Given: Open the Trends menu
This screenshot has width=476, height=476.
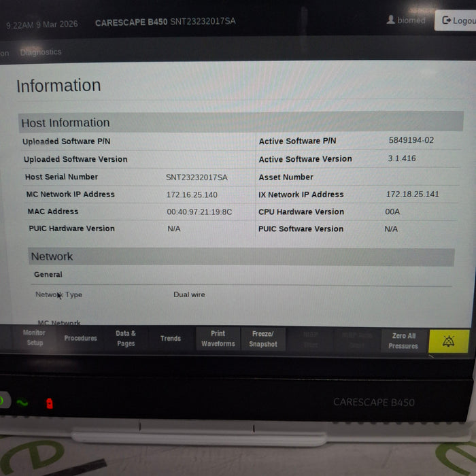Looking at the screenshot, I should [x=170, y=339].
